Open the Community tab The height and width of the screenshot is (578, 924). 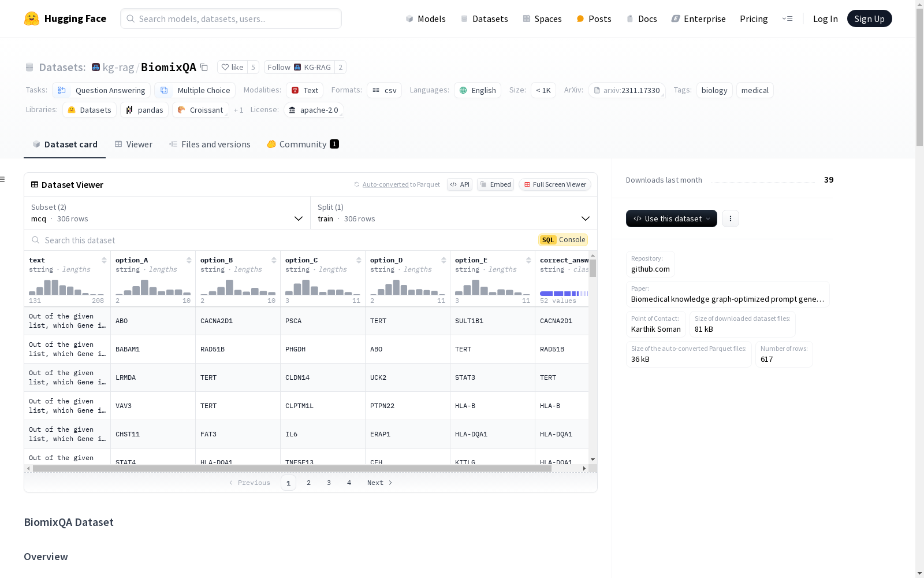[303, 144]
